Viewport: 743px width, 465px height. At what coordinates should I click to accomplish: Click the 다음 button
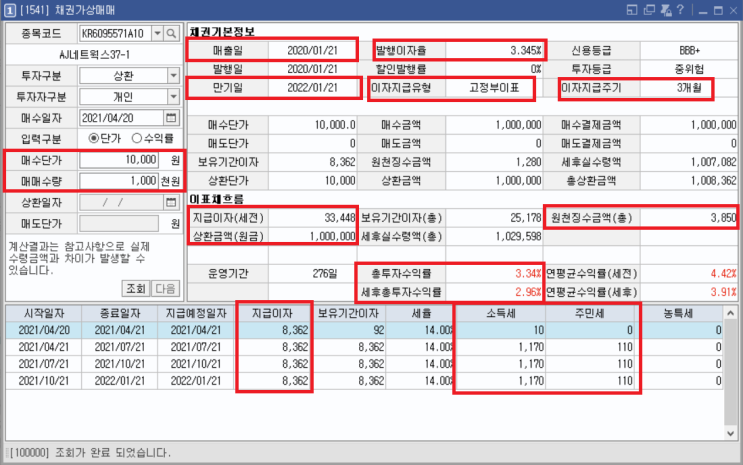point(165,288)
